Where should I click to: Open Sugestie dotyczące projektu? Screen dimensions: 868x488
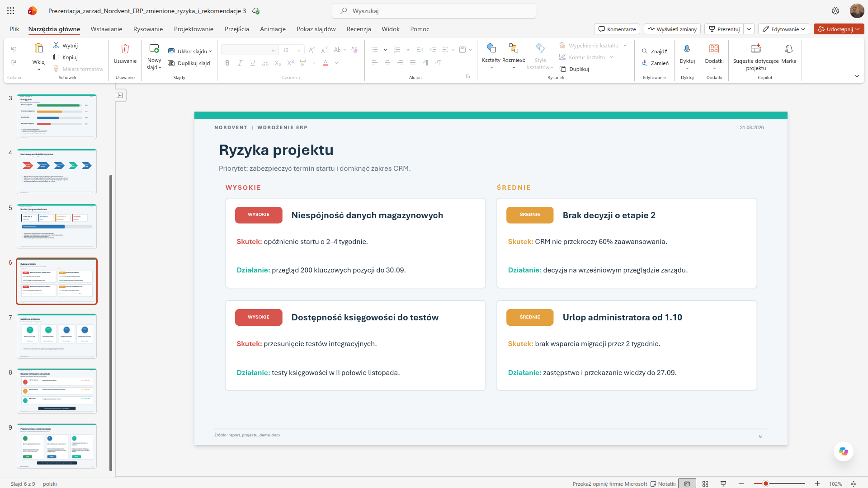tap(756, 57)
